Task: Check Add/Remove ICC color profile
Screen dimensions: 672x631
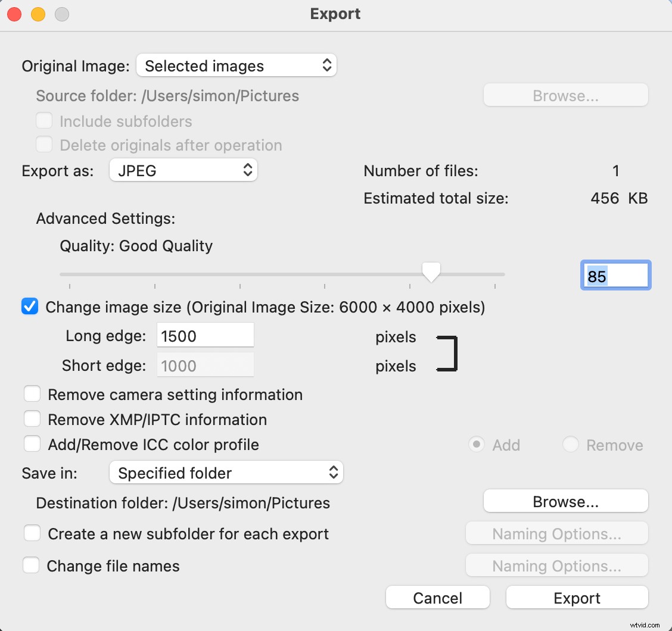Action: click(x=33, y=443)
